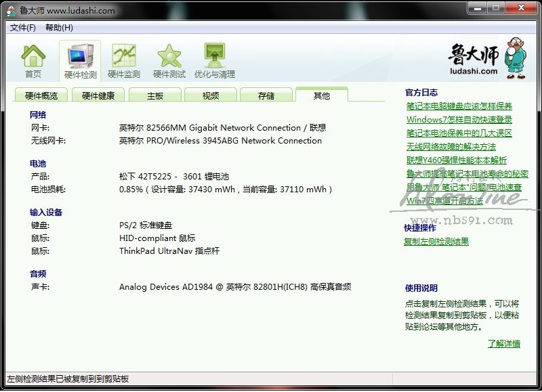Open link 无线网络故障的解决方法
The image size is (542, 392).
tap(451, 147)
